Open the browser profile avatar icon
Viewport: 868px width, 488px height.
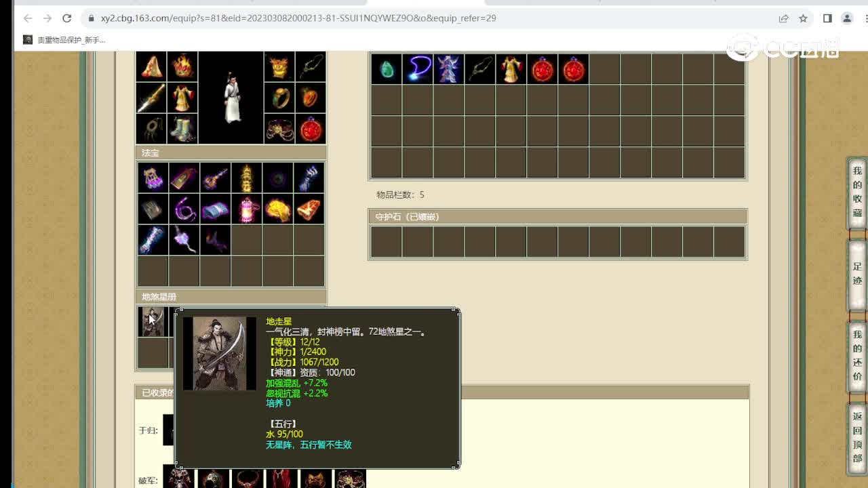tap(847, 18)
